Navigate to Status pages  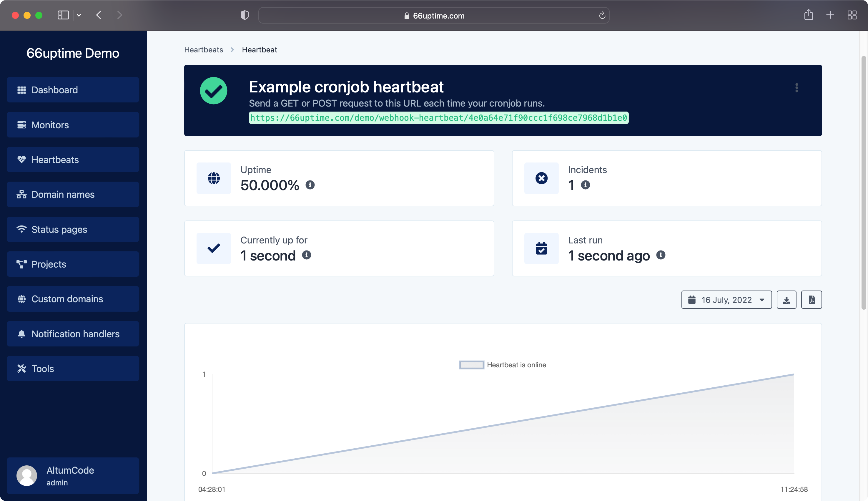(73, 229)
